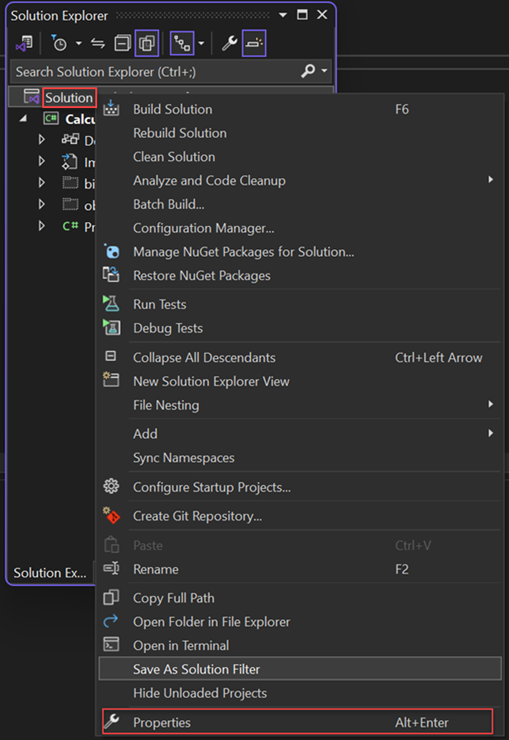The width and height of the screenshot is (509, 740).
Task: Open Pending Changes Filter clock icon
Action: tap(58, 43)
